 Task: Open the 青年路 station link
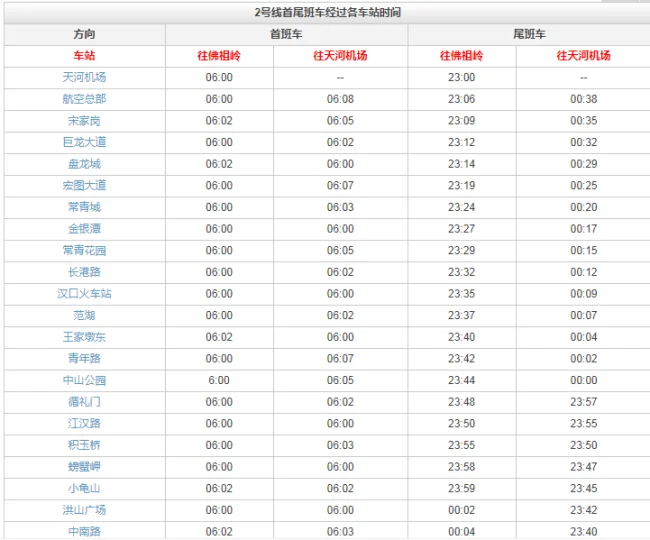tap(84, 358)
